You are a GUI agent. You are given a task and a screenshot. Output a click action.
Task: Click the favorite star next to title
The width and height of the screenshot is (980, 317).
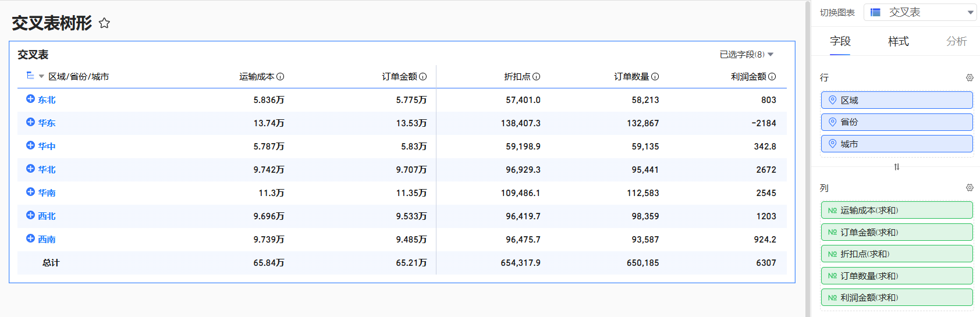coord(104,23)
